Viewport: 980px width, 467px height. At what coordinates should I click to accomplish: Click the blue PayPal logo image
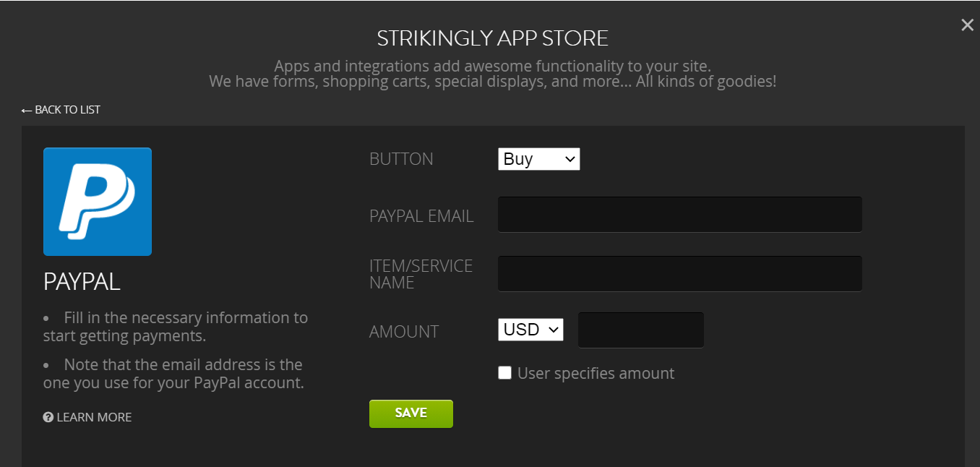98,202
